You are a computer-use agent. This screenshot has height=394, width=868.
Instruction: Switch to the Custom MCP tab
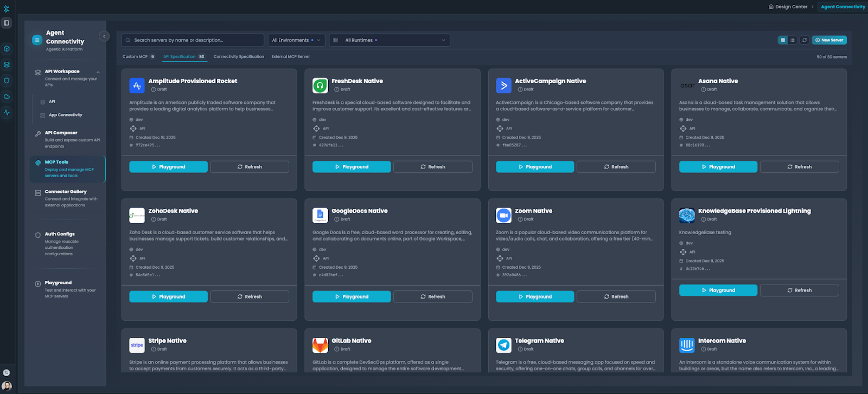(138, 57)
